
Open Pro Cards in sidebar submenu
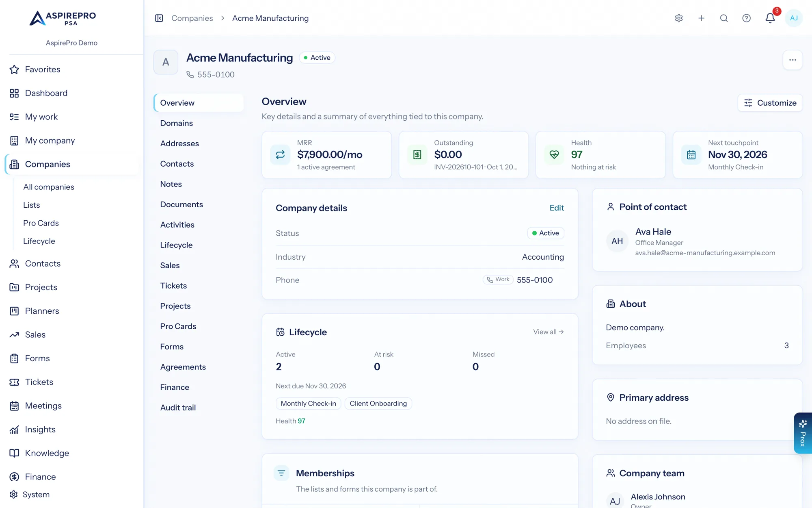pyautogui.click(x=41, y=223)
